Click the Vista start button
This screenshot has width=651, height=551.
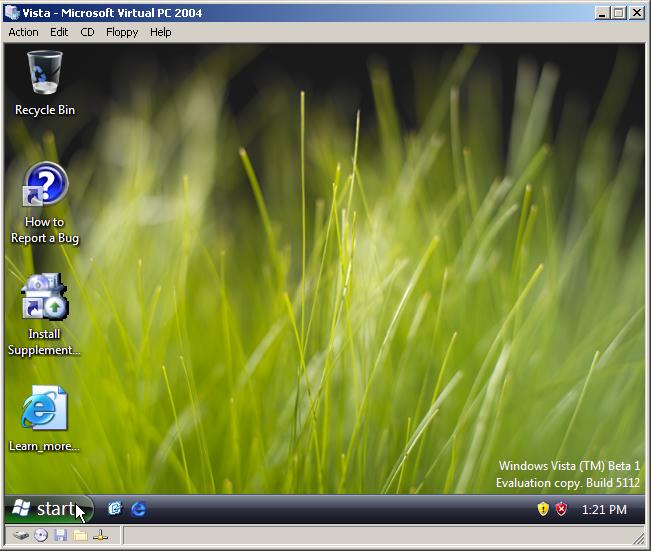(x=49, y=509)
